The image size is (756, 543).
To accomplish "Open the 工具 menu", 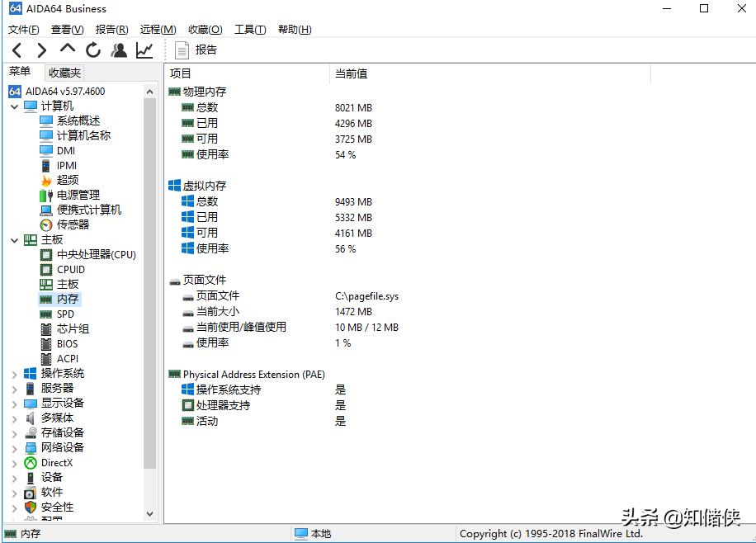I will pyautogui.click(x=249, y=29).
